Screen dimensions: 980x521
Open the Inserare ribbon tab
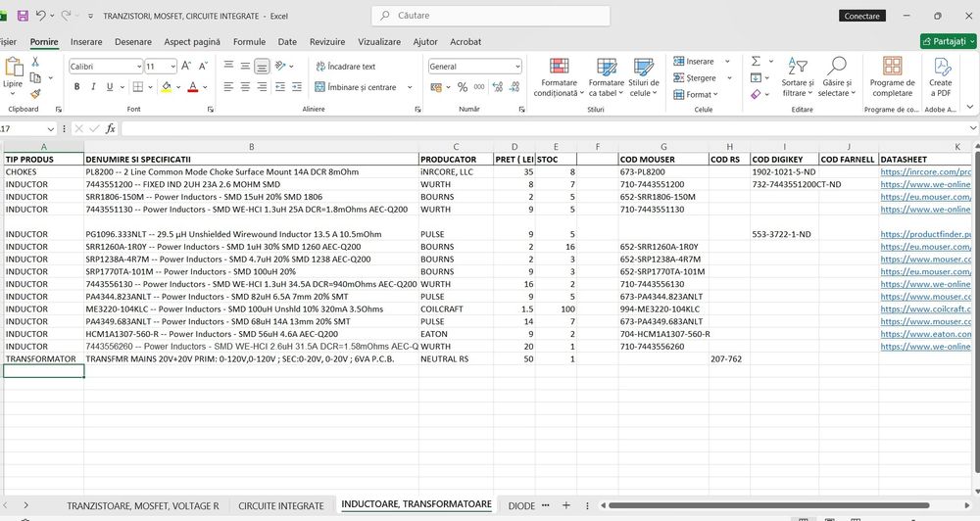(86, 42)
